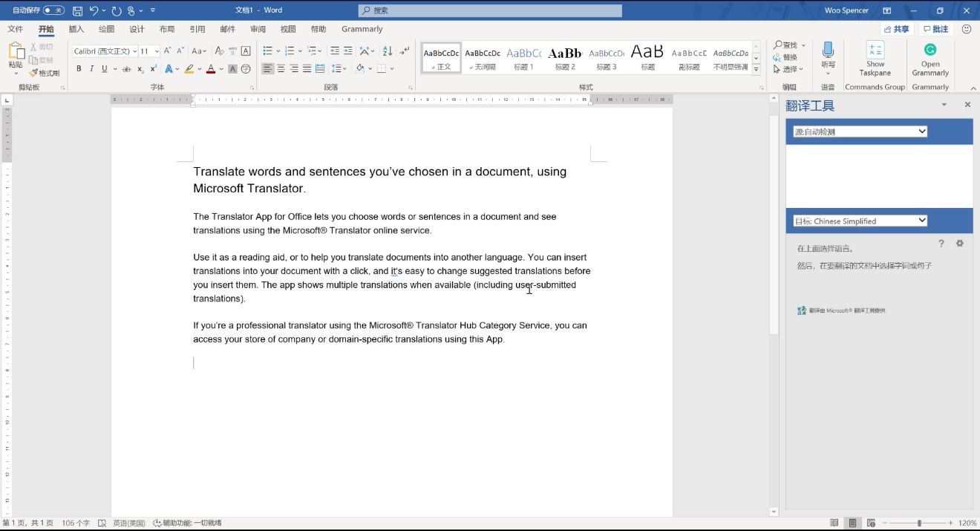Toggle bold formatting
The image size is (980, 531).
pyautogui.click(x=79, y=69)
